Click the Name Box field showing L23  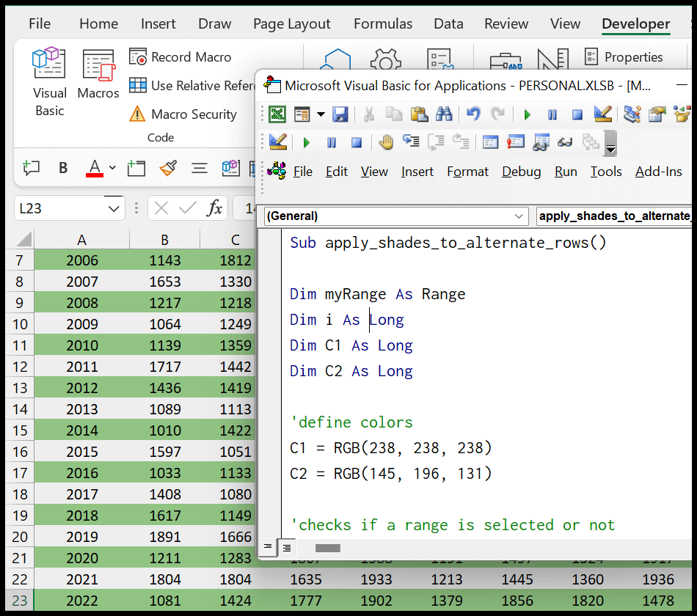[x=60, y=208]
